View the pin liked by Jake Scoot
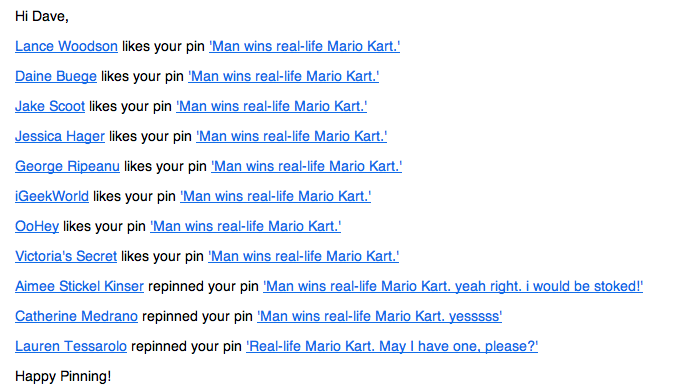685x390 pixels. (272, 106)
